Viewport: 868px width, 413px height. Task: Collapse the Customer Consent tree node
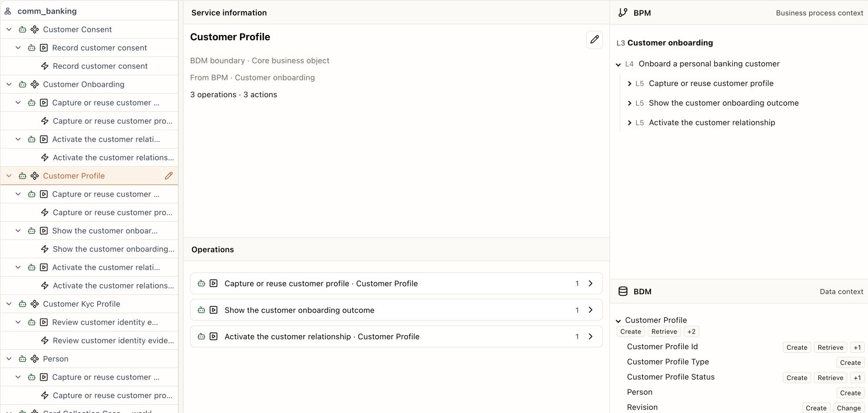tap(9, 29)
